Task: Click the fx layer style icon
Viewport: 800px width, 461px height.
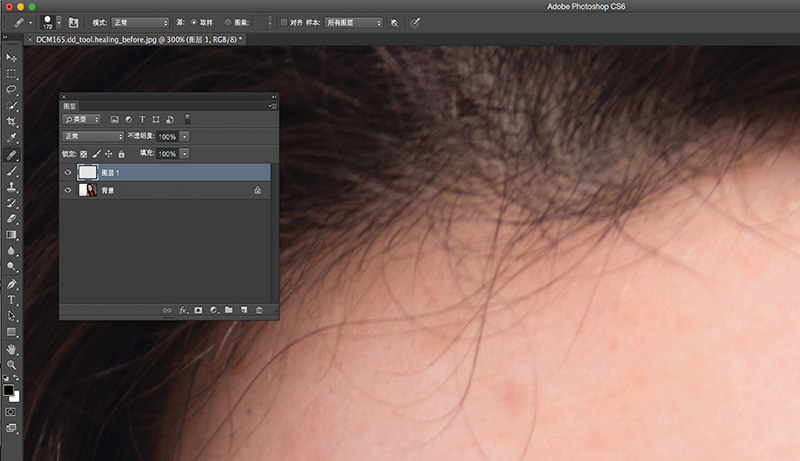Action: (x=183, y=311)
